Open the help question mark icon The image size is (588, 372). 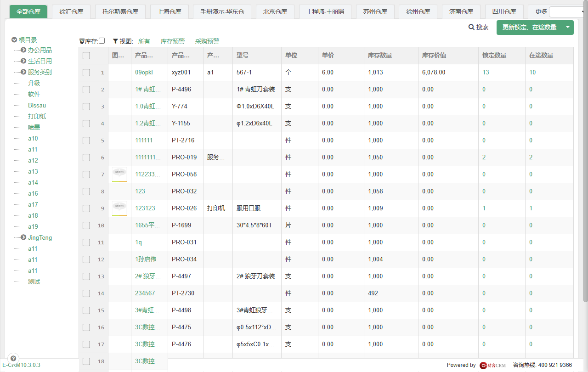pyautogui.click(x=13, y=359)
